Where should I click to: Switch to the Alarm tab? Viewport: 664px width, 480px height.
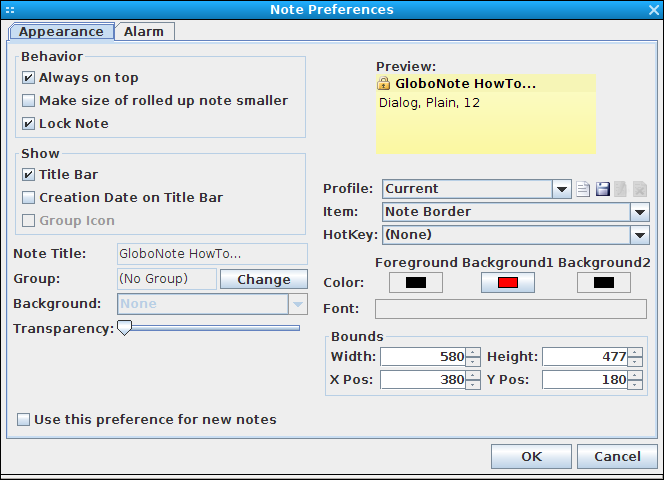point(144,32)
